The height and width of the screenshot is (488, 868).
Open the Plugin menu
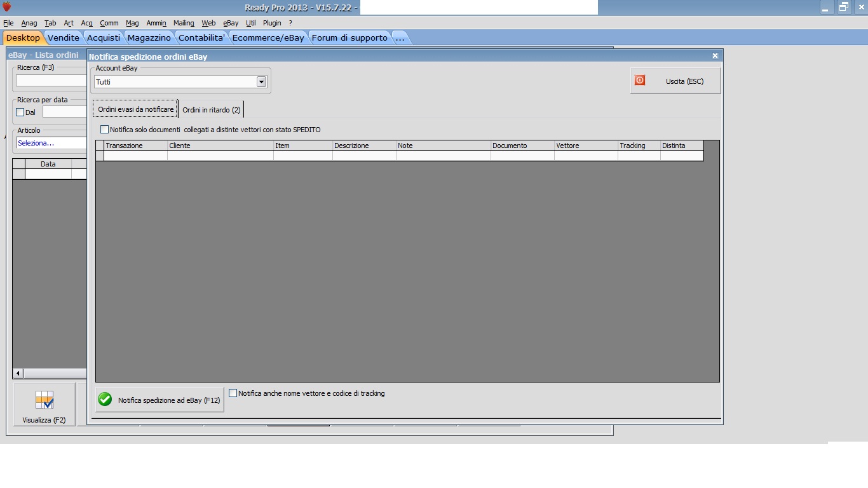coord(272,23)
